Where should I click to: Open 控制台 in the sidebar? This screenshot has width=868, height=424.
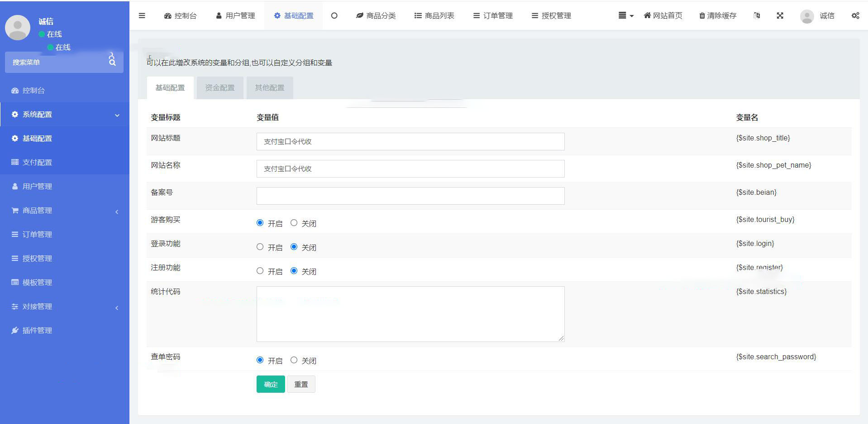point(65,90)
